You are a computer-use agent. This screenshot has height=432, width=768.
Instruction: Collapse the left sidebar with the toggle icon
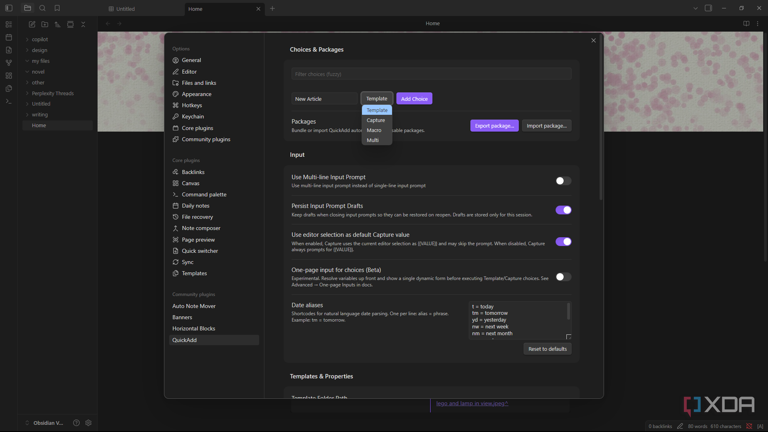click(x=9, y=8)
